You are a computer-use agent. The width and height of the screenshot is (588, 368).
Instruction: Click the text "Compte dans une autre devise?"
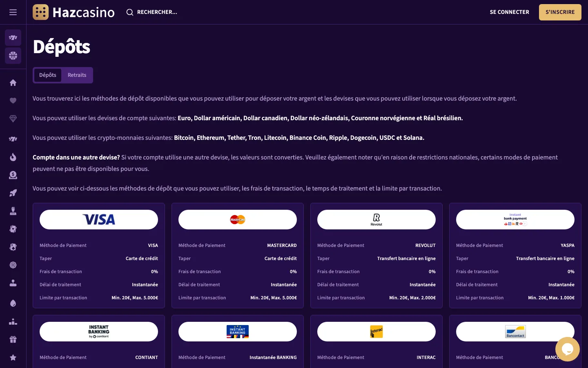click(x=76, y=157)
